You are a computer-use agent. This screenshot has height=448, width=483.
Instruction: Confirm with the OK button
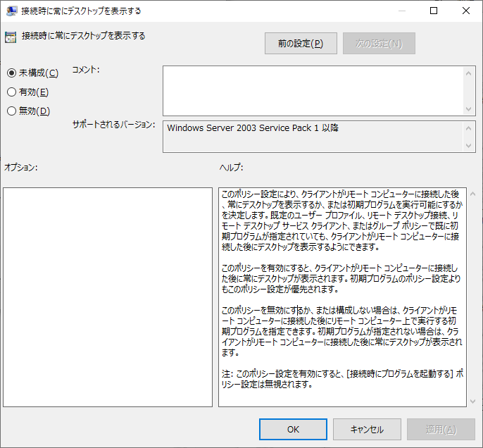point(293,429)
